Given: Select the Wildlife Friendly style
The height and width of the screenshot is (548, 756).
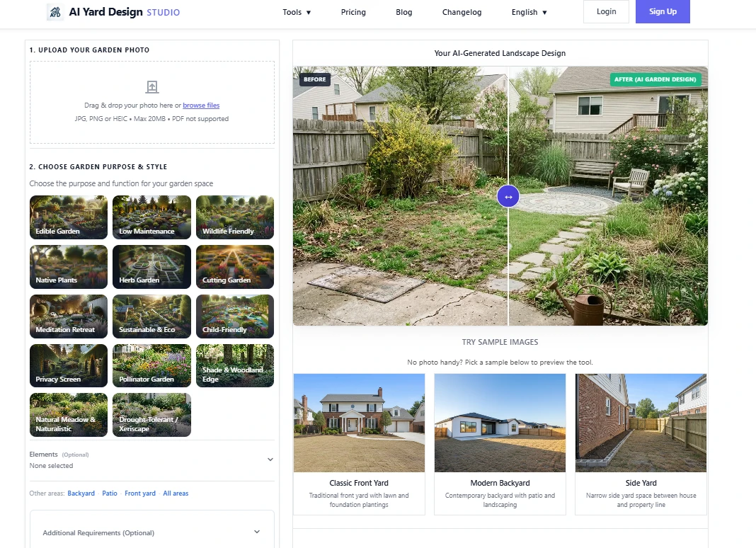Looking at the screenshot, I should [235, 217].
